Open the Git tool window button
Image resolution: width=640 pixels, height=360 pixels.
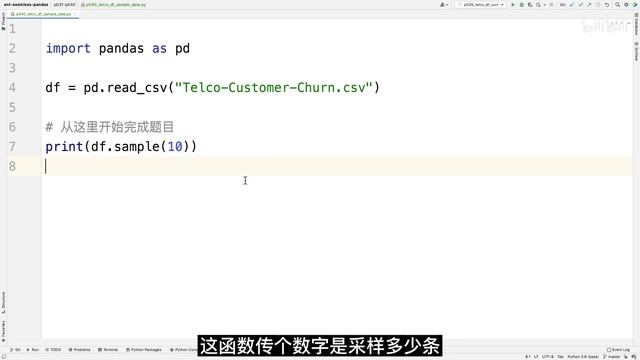[15, 350]
